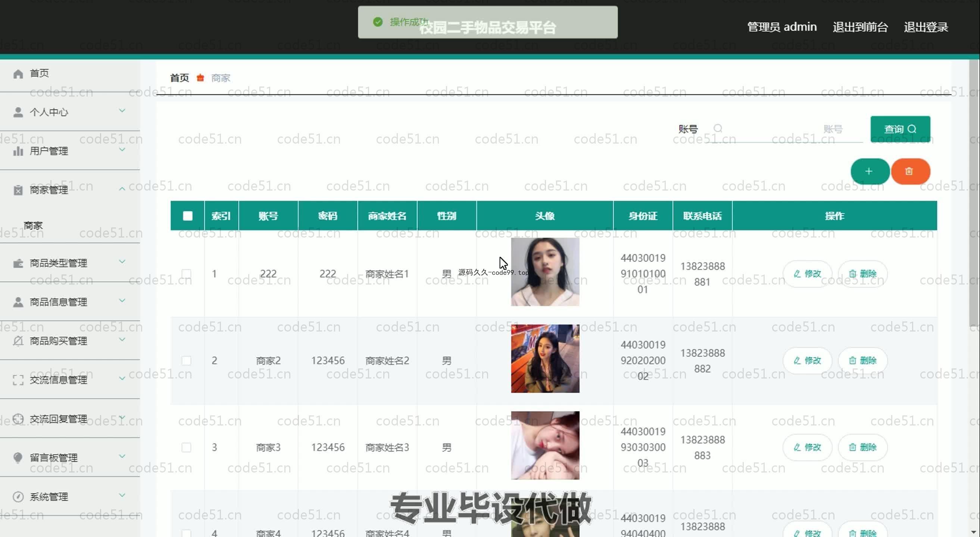Image resolution: width=980 pixels, height=537 pixels.
Task: Click the home icon beside 首页 in sidebar
Action: pyautogui.click(x=18, y=74)
